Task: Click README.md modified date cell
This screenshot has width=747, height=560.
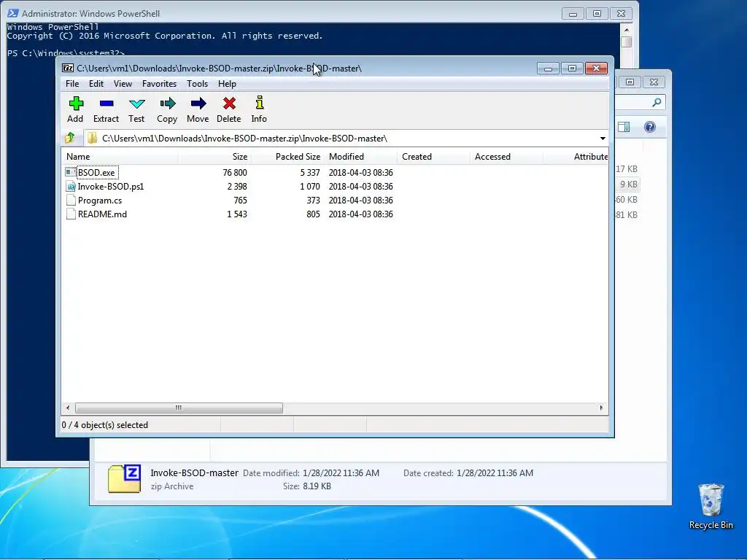Action: coord(360,214)
